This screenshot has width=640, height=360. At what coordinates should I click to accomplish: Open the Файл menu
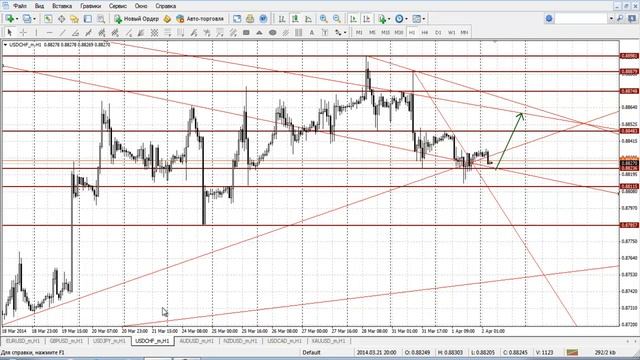coord(20,6)
